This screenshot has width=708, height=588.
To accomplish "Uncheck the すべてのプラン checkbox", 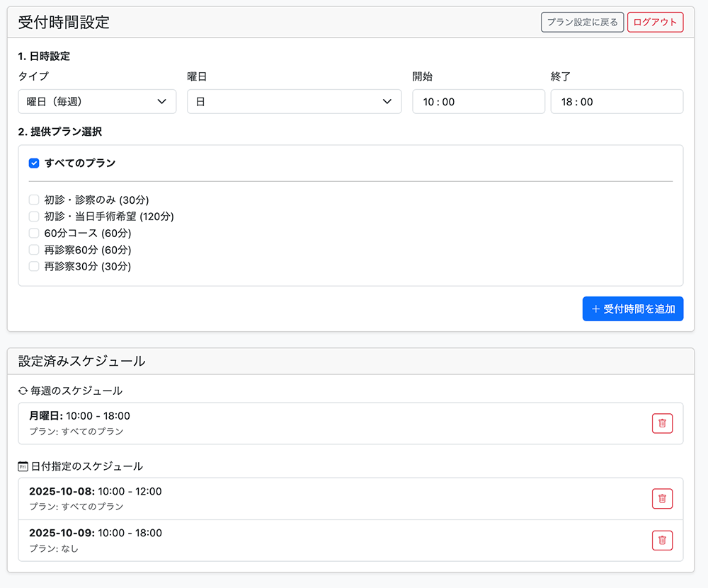I will [x=34, y=163].
